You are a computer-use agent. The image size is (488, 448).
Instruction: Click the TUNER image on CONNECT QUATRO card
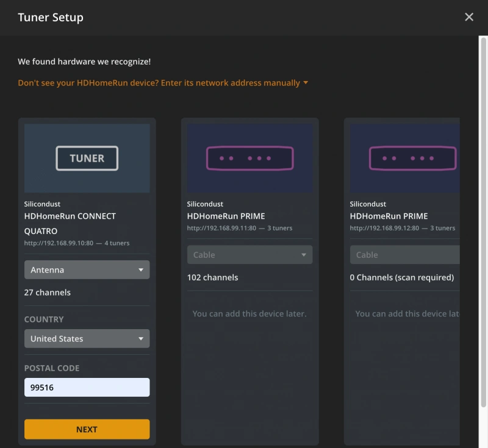point(87,158)
